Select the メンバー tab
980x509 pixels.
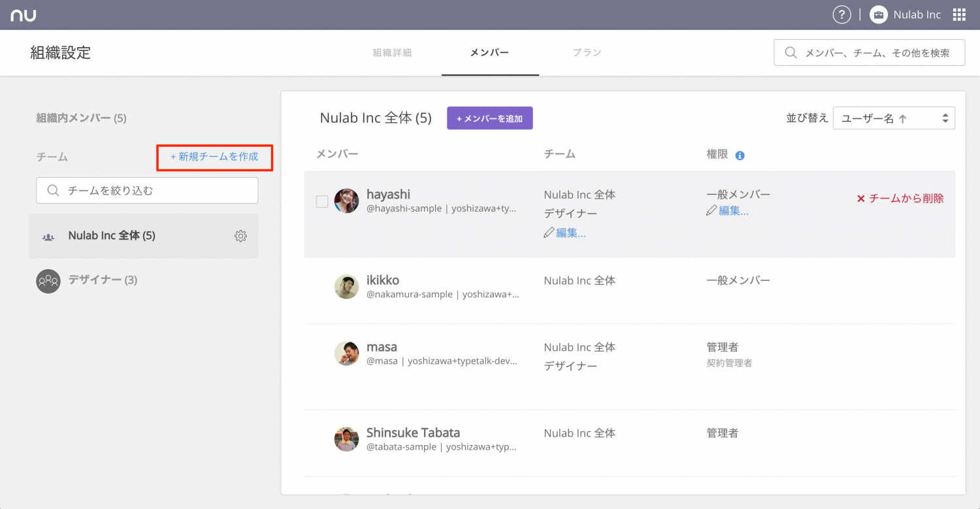490,53
